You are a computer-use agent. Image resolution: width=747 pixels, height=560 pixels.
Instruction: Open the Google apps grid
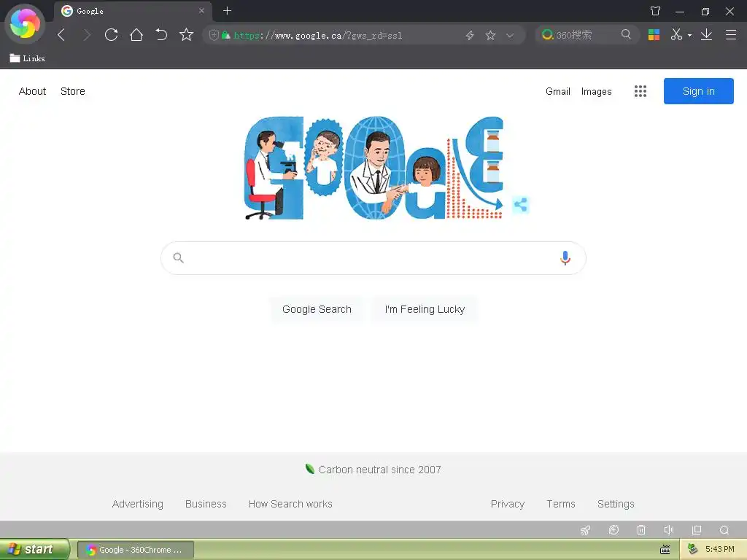(x=640, y=91)
